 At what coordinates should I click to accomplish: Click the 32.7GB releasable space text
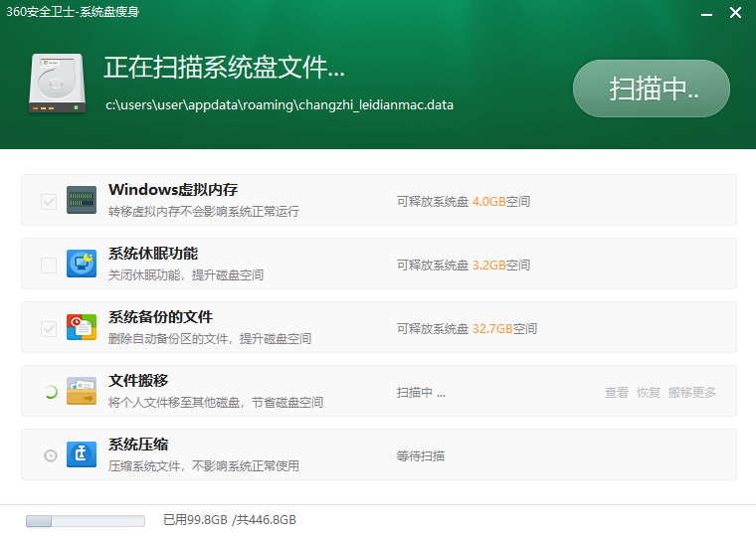click(x=492, y=329)
